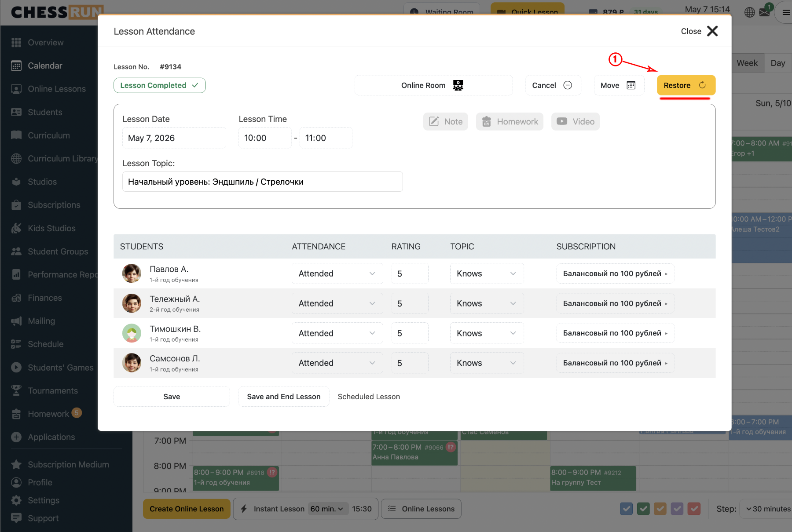Expand attendance dropdown for Павлов А.

[337, 273]
